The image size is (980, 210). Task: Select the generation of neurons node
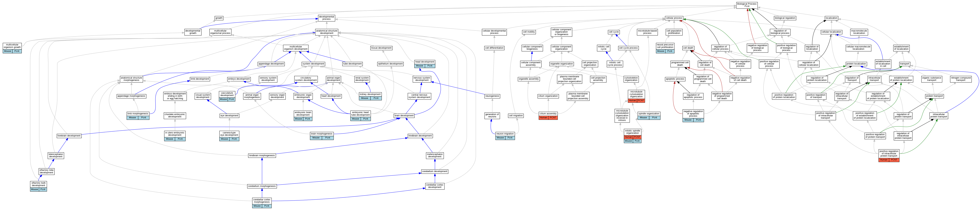point(492,115)
